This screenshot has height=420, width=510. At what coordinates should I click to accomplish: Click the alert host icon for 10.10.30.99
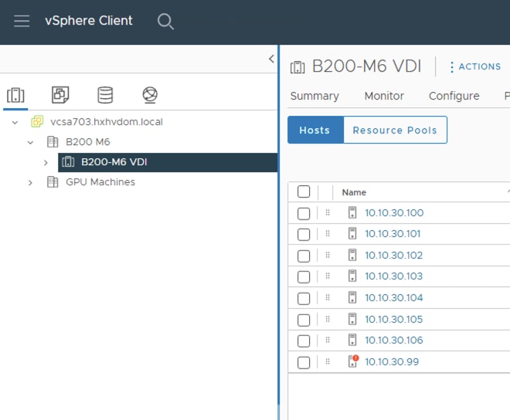pyautogui.click(x=353, y=361)
